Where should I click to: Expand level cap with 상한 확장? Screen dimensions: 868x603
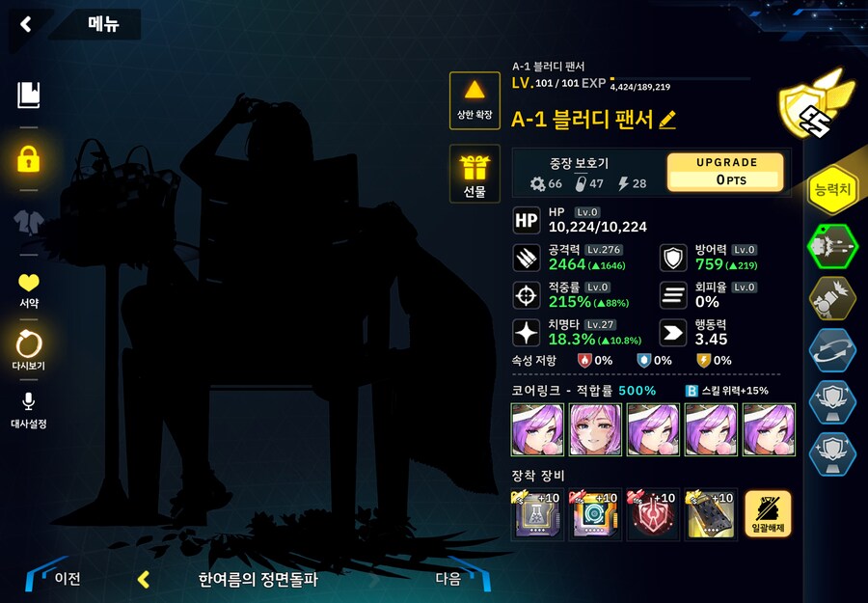475,100
